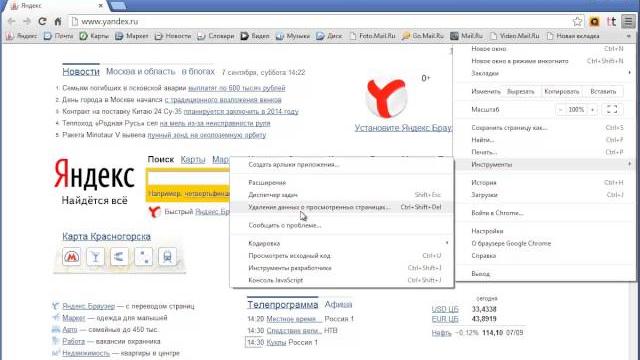Open the Афиша link

[x=338, y=304]
